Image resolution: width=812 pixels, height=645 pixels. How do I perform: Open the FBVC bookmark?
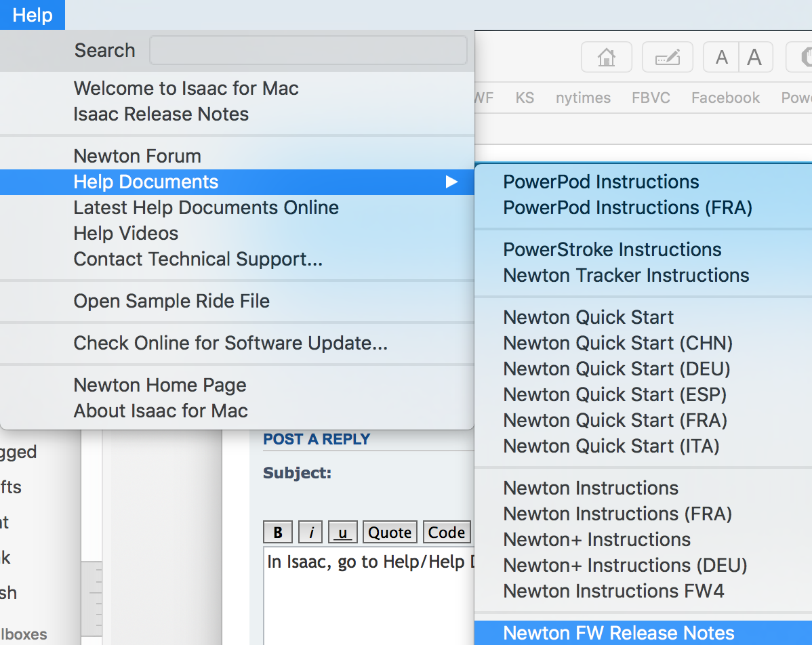(x=651, y=98)
